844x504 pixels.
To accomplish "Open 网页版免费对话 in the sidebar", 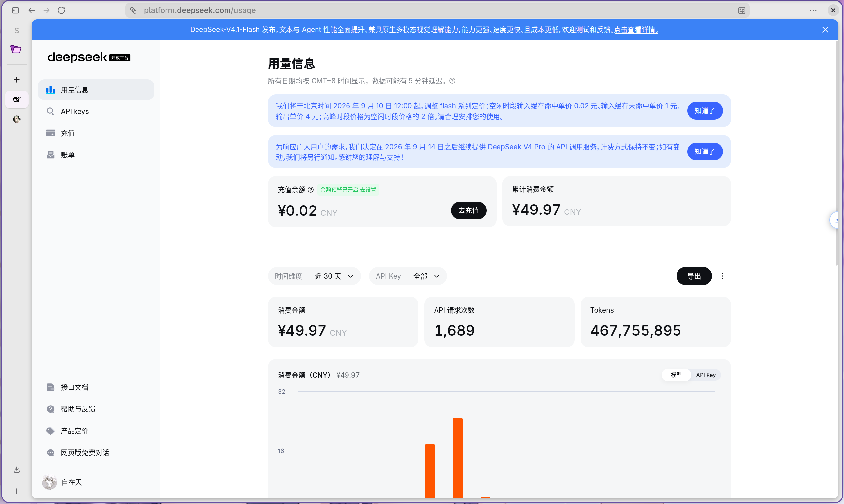I will [96, 452].
